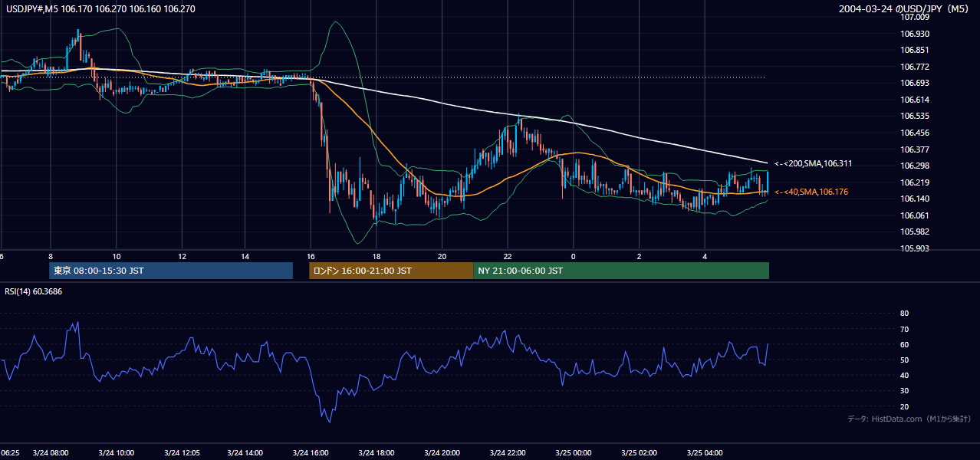The width and height of the screenshot is (980, 460).
Task: Click hour label 14 under price chart
Action: coord(245,256)
